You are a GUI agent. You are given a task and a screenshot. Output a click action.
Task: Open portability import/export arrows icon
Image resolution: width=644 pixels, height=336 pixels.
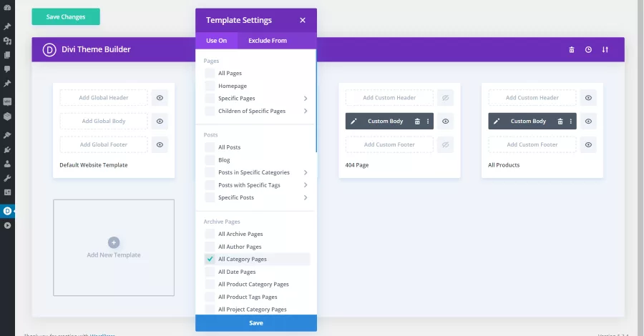coord(605,49)
